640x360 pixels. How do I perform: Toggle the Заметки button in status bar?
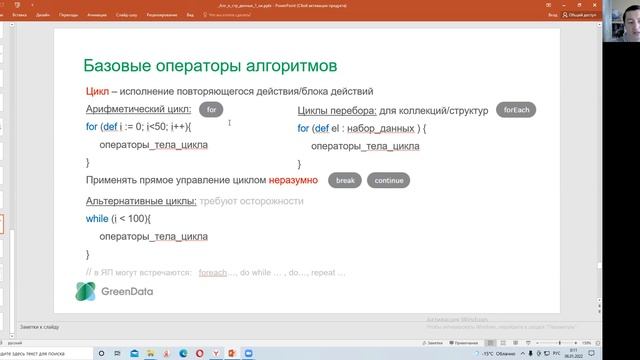[x=433, y=343]
